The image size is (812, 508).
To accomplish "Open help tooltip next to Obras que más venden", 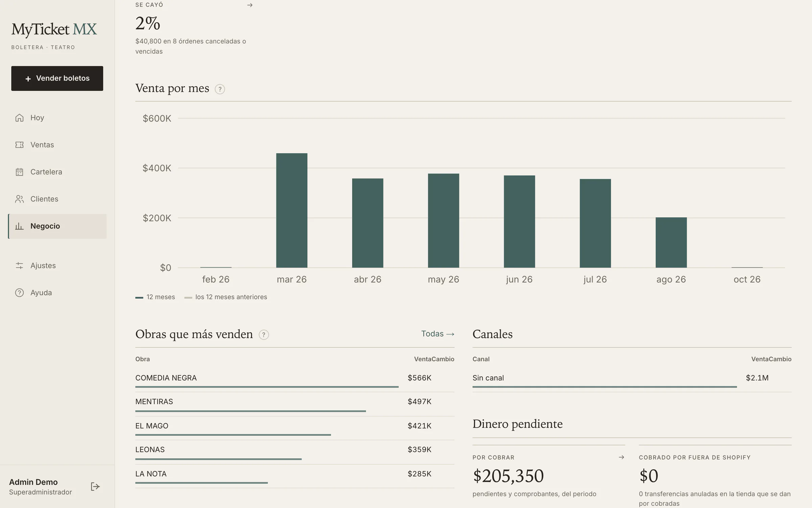I will tap(264, 335).
